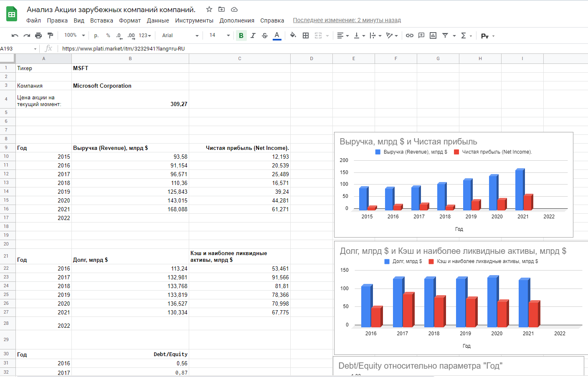Toggle bold formatting

coord(241,35)
